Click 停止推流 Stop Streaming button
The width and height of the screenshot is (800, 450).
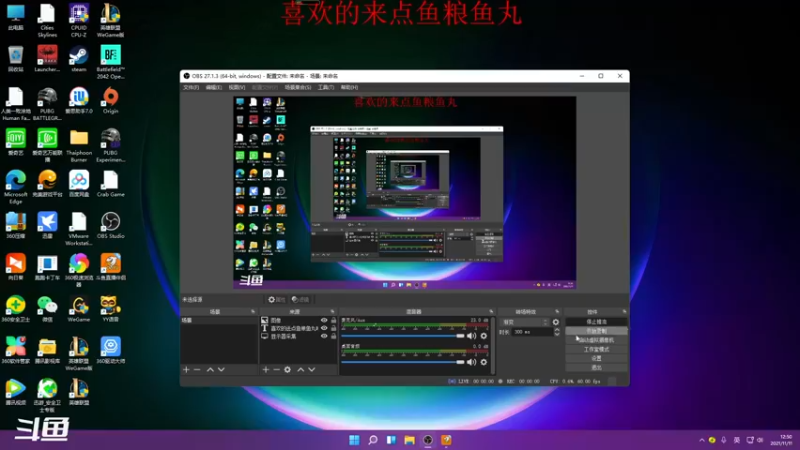click(596, 322)
